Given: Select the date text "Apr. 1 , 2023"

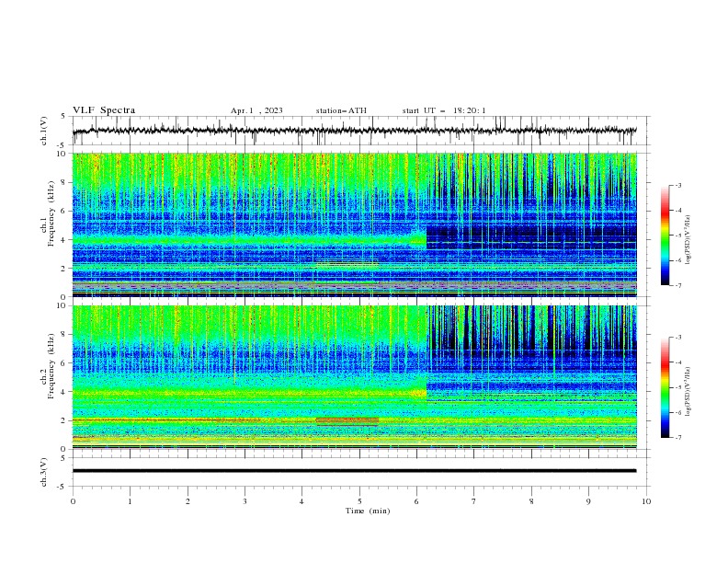Looking at the screenshot, I should [256, 110].
